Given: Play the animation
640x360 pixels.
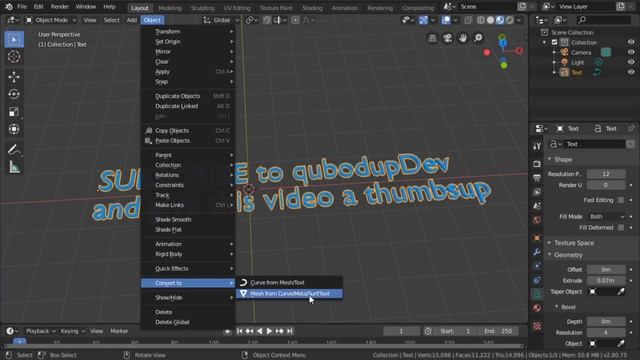Looking at the screenshot, I should coord(269,331).
